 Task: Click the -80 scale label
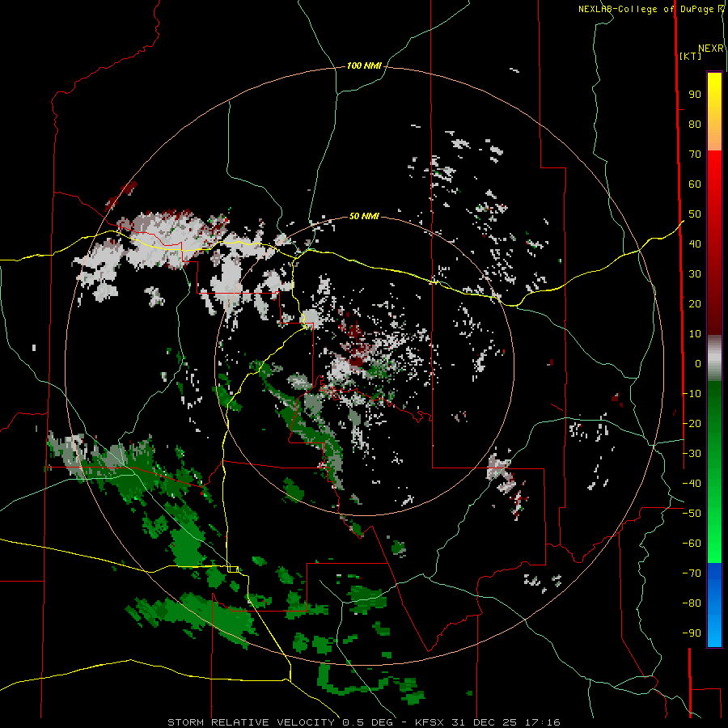(x=692, y=603)
